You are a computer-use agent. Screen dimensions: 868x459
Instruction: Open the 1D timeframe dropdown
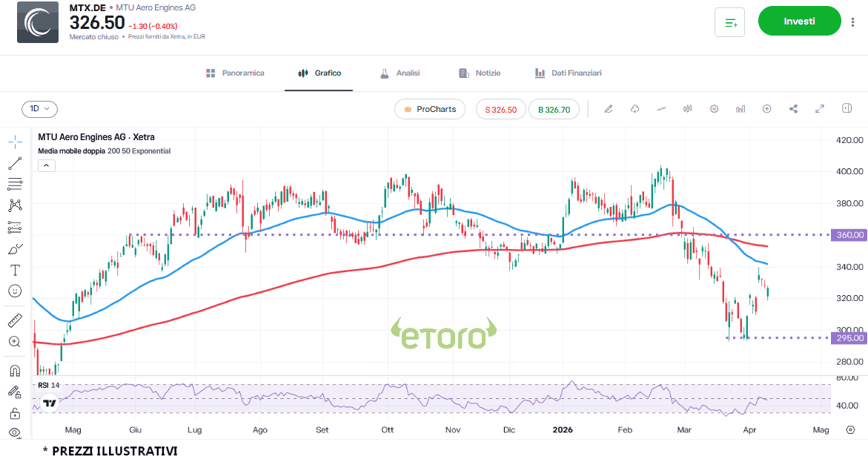(x=39, y=109)
